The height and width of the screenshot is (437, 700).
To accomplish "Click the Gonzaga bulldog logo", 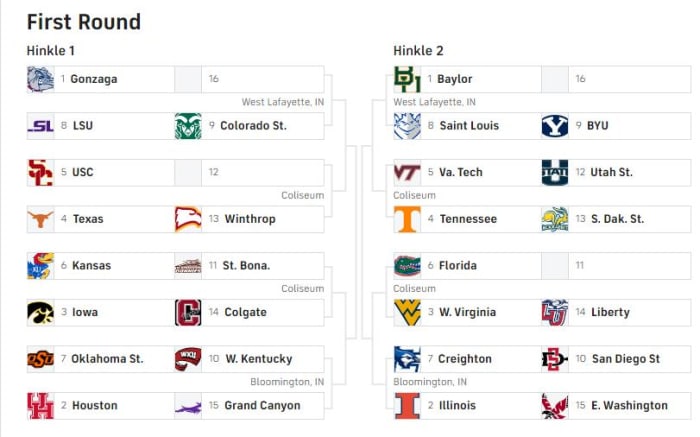I will point(40,79).
